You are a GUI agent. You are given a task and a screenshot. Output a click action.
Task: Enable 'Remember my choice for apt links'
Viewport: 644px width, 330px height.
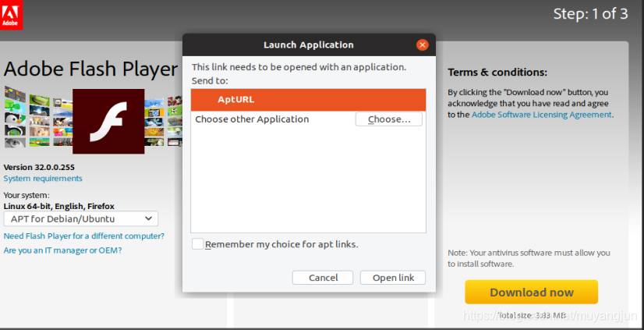(x=198, y=244)
